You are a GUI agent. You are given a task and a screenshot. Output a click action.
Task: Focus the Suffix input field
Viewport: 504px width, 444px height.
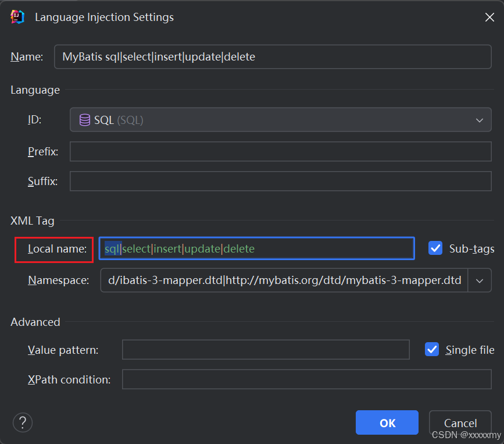[x=279, y=181]
